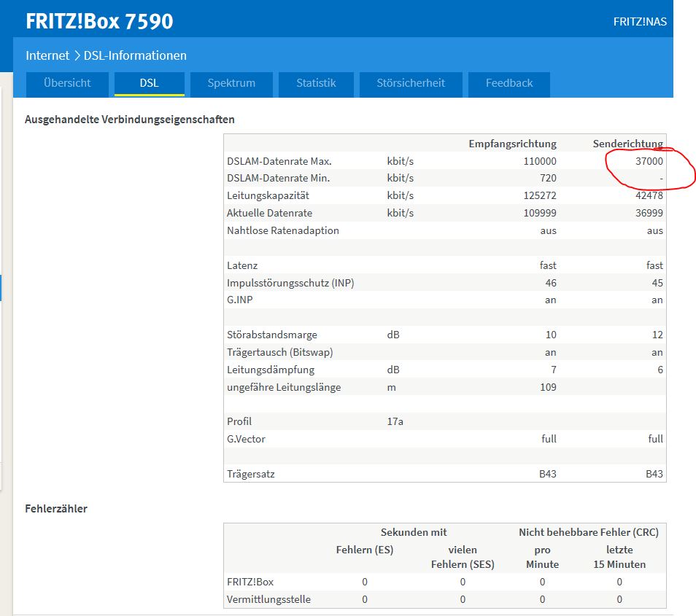Click the Nahtlose Ratenadaption label
This screenshot has width=696, height=616.
click(x=283, y=230)
